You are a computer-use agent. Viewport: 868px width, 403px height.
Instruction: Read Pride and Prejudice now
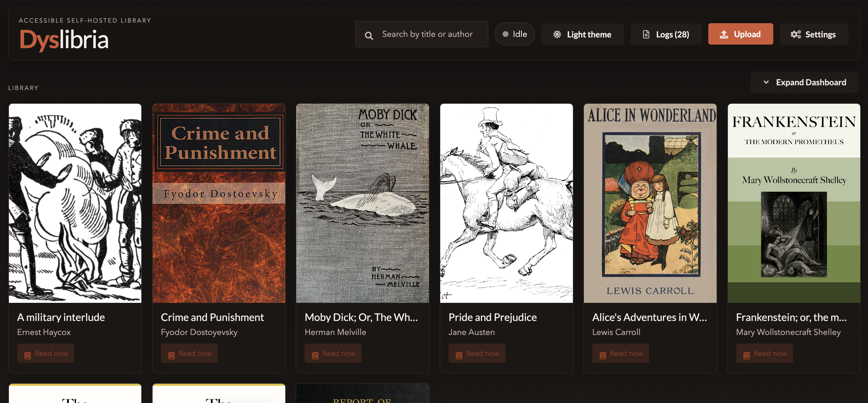click(x=477, y=353)
